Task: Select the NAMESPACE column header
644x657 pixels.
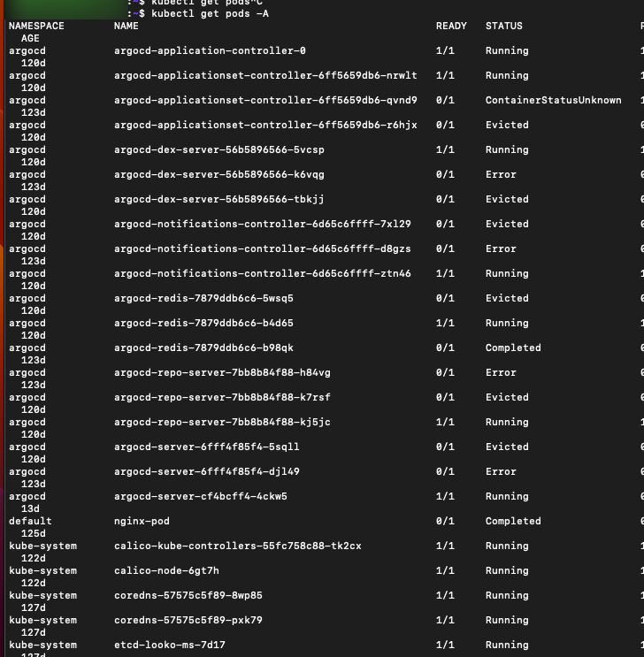Action: 36,26
